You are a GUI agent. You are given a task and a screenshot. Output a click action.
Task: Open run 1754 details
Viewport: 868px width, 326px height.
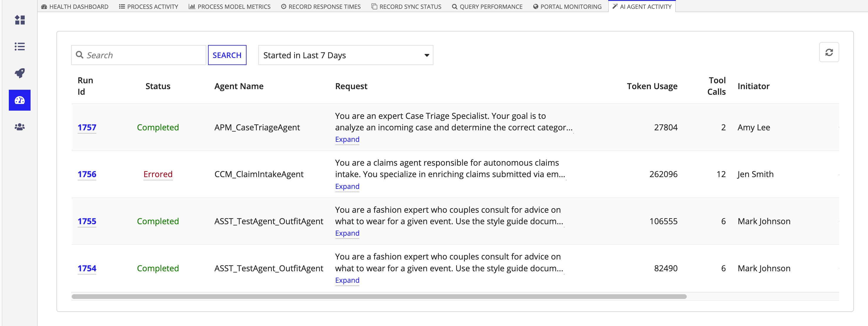pos(87,268)
